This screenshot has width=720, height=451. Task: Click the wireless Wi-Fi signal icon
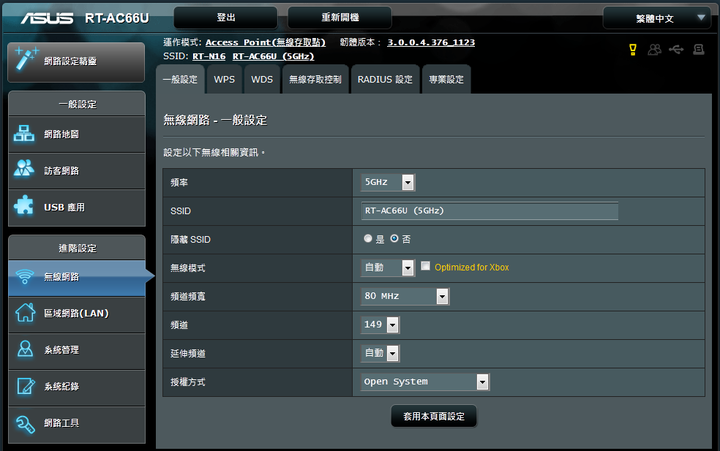(x=25, y=276)
